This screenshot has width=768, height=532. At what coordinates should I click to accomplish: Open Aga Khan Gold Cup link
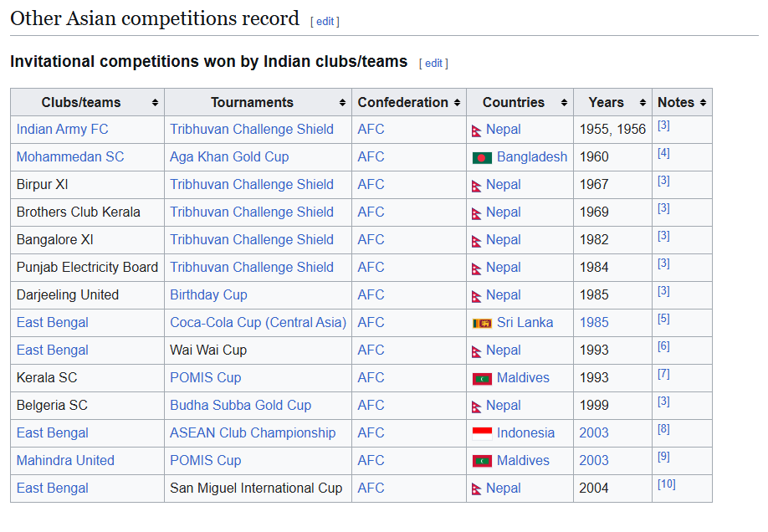pyautogui.click(x=229, y=156)
